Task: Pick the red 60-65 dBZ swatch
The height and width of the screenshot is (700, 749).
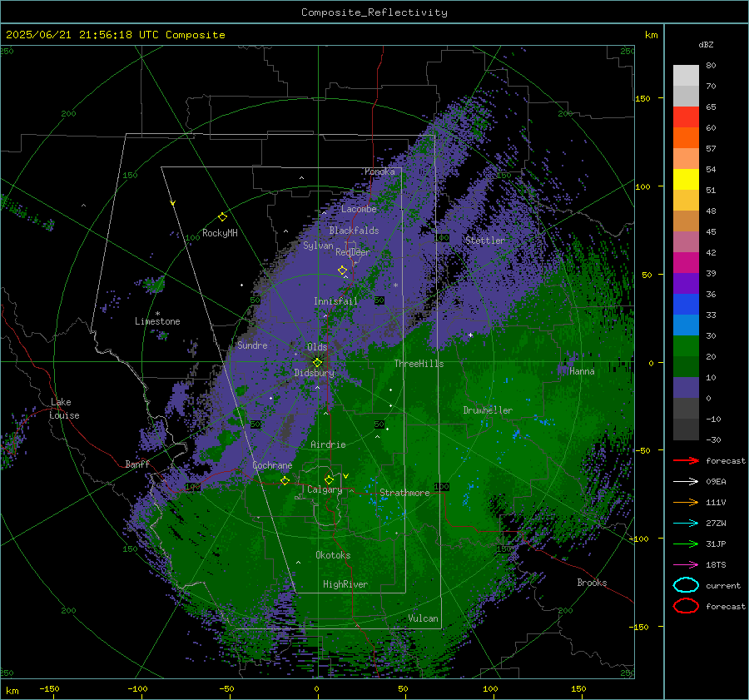Action: pyautogui.click(x=686, y=117)
